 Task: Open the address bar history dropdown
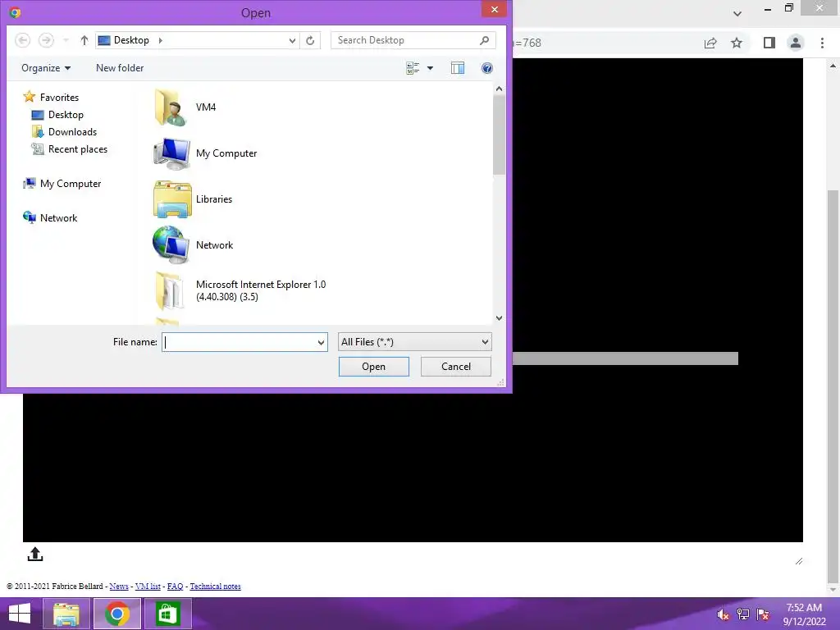[292, 40]
